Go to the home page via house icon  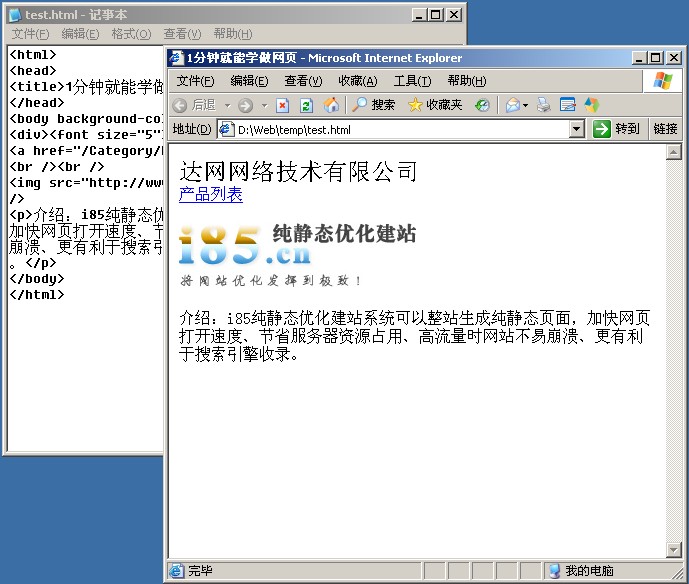[331, 105]
